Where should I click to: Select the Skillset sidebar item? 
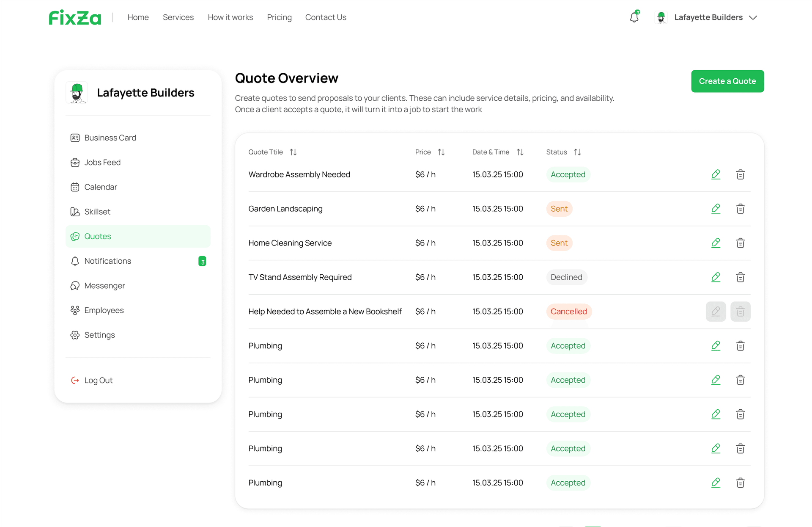coord(97,212)
